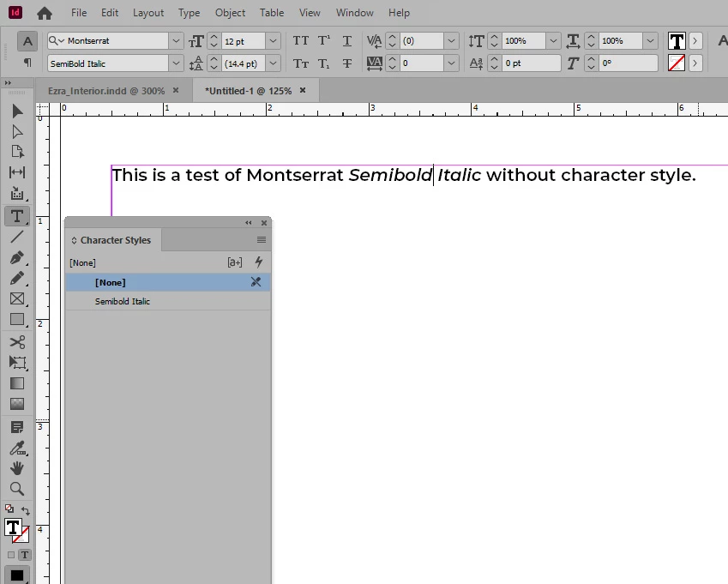This screenshot has width=728, height=584.
Task: Toggle Underline formatting
Action: click(x=346, y=41)
